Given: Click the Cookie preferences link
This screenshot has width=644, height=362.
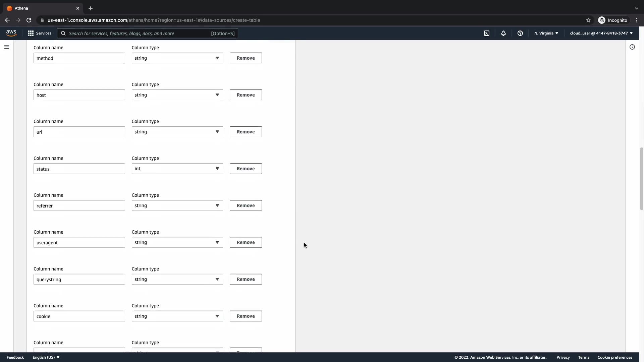Looking at the screenshot, I should coord(614,357).
